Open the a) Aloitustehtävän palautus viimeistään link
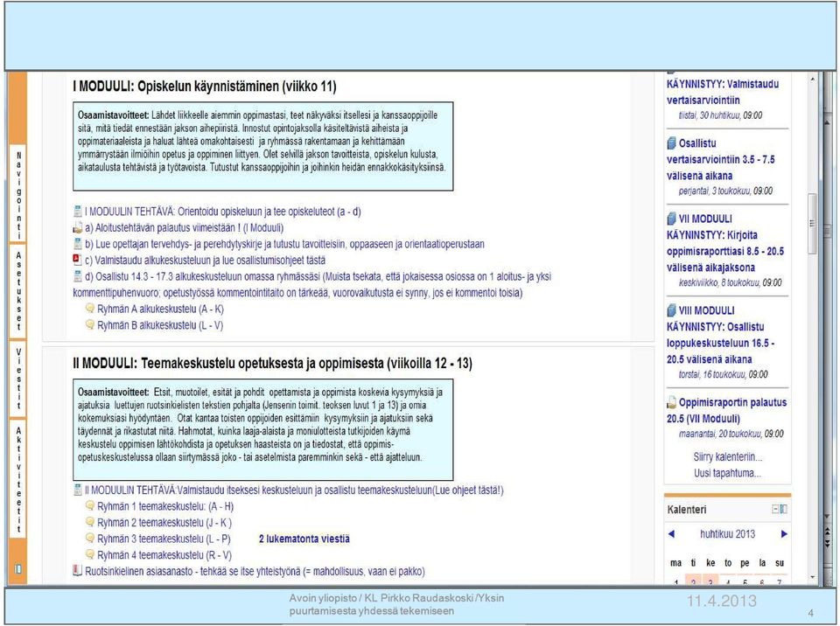The image size is (840, 626). (185, 228)
